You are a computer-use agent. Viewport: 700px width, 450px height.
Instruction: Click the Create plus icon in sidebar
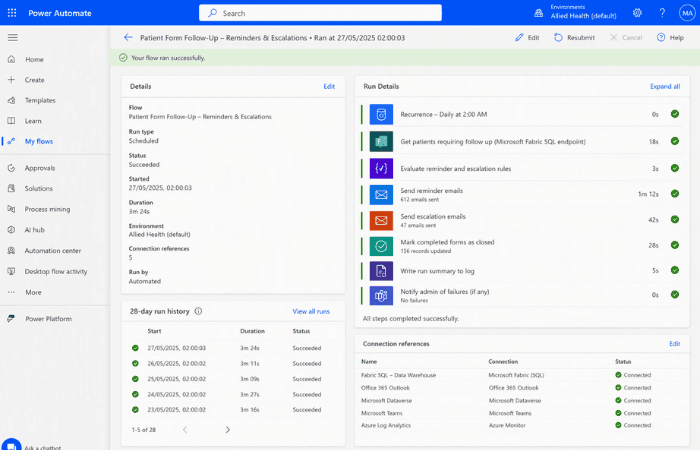coord(12,80)
